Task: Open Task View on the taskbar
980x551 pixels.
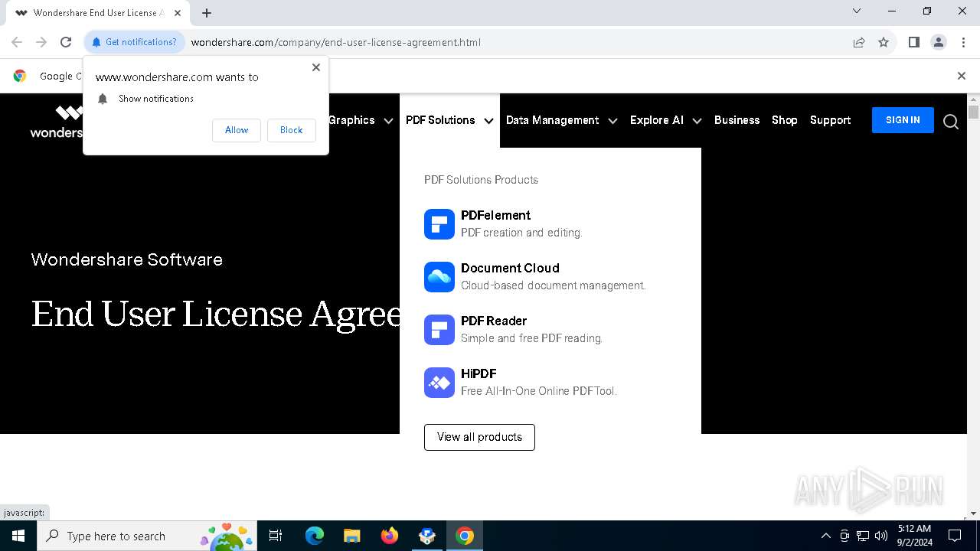Action: coord(276,536)
